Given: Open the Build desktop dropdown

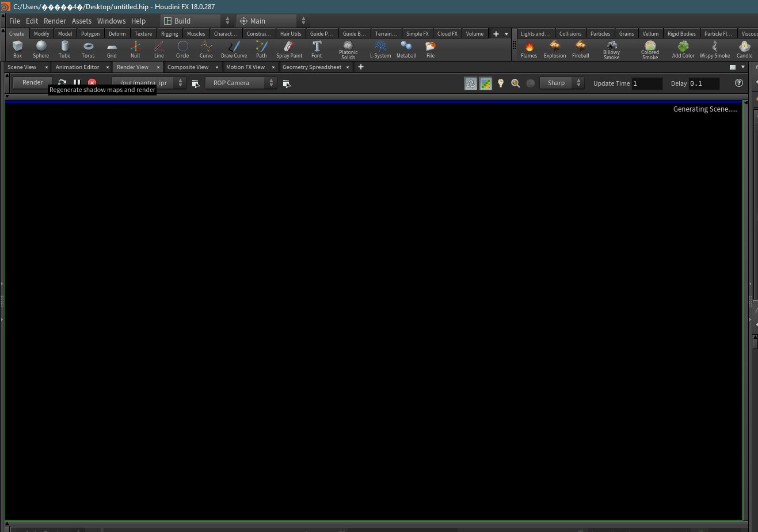Looking at the screenshot, I should 196,21.
